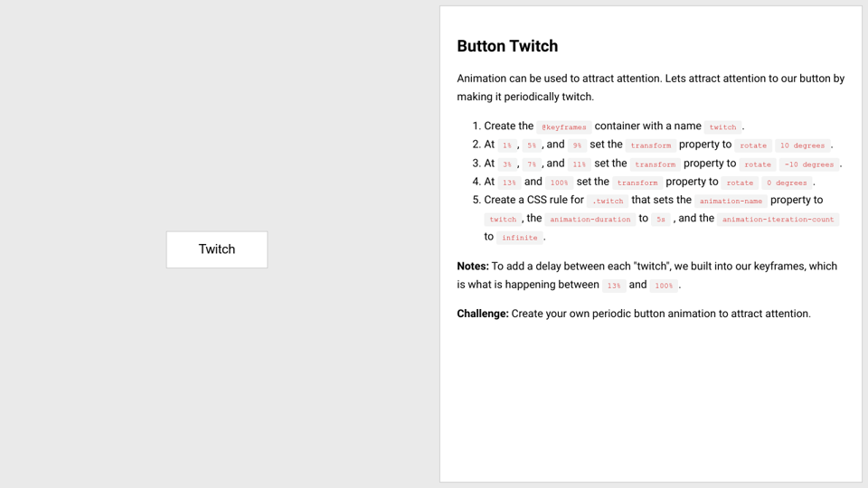
Task: Click the 'infinite' code snippet
Action: [x=519, y=238]
